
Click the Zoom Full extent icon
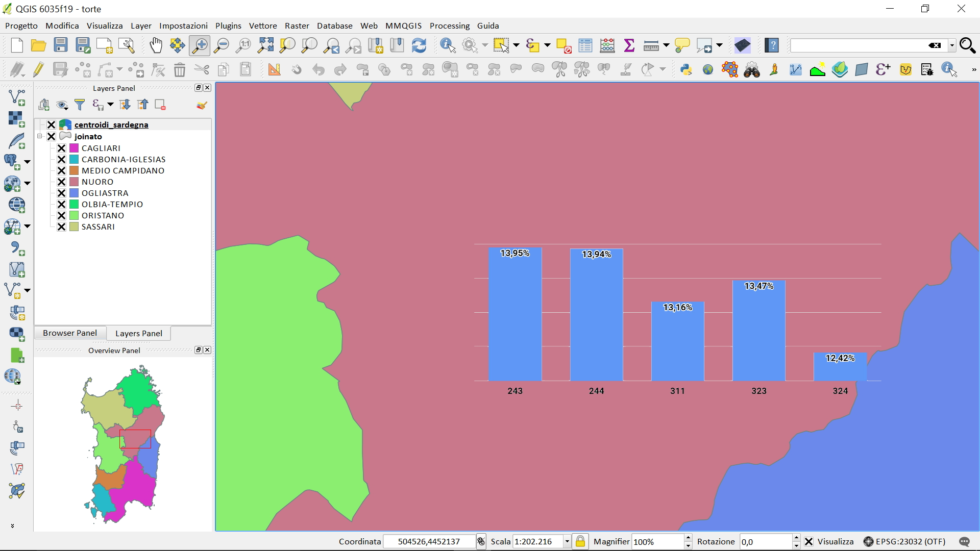(x=265, y=45)
